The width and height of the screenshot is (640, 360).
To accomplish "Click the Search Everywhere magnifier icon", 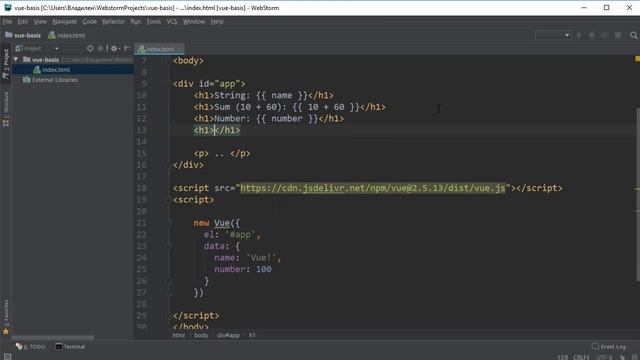I will [x=633, y=36].
